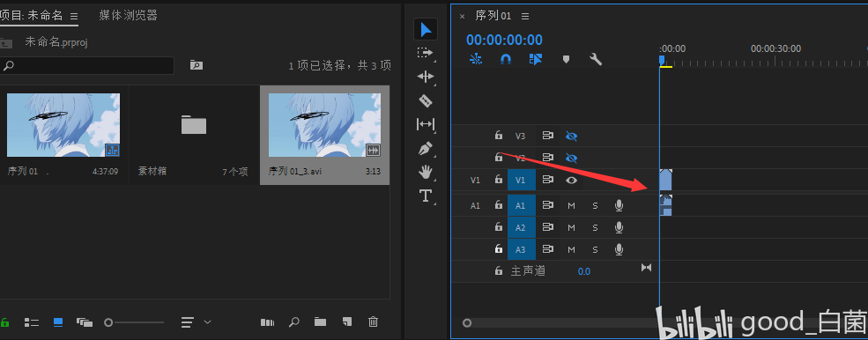This screenshot has width=868, height=340.
Task: Click the master volume value 0.0
Action: [584, 271]
